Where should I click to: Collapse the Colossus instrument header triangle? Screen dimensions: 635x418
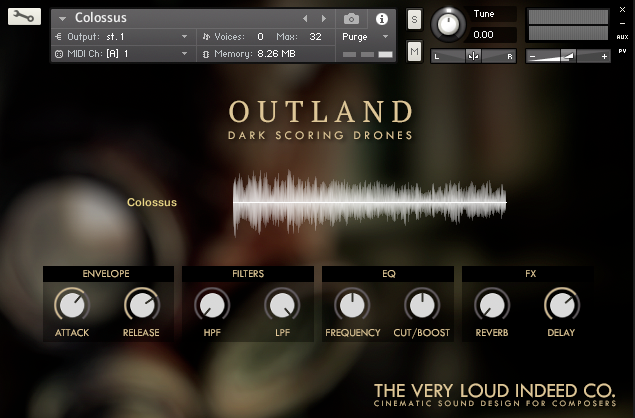pyautogui.click(x=62, y=18)
